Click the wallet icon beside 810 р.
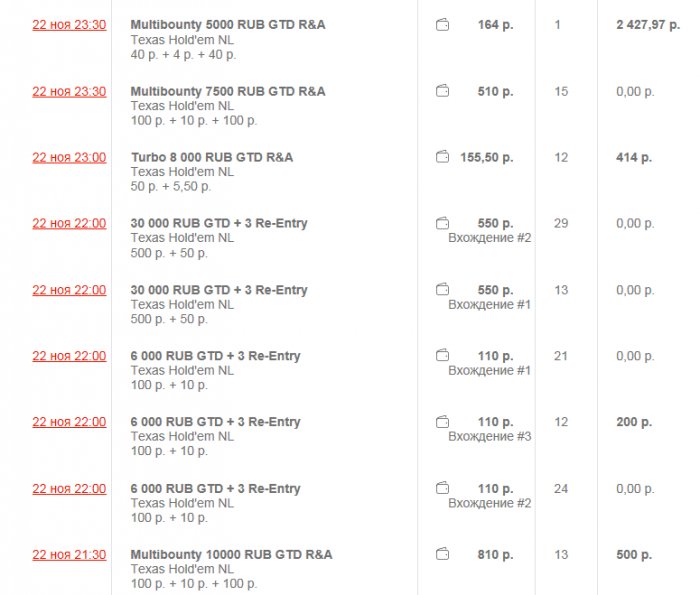This screenshot has width=700, height=595. coord(442,554)
